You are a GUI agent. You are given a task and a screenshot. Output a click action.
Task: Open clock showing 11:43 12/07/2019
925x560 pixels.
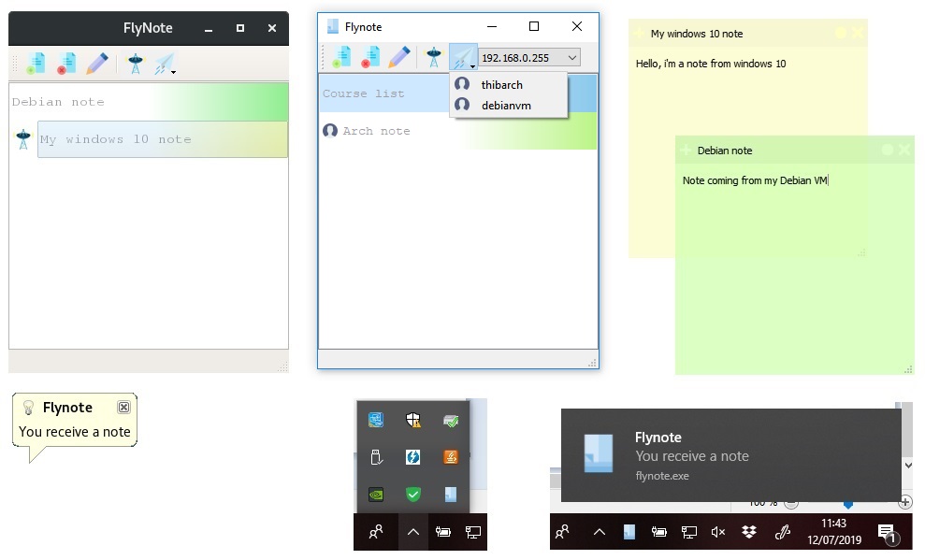click(834, 531)
